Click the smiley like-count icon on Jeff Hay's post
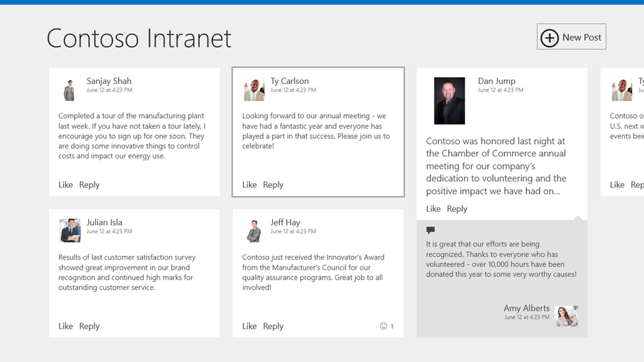 (x=384, y=326)
